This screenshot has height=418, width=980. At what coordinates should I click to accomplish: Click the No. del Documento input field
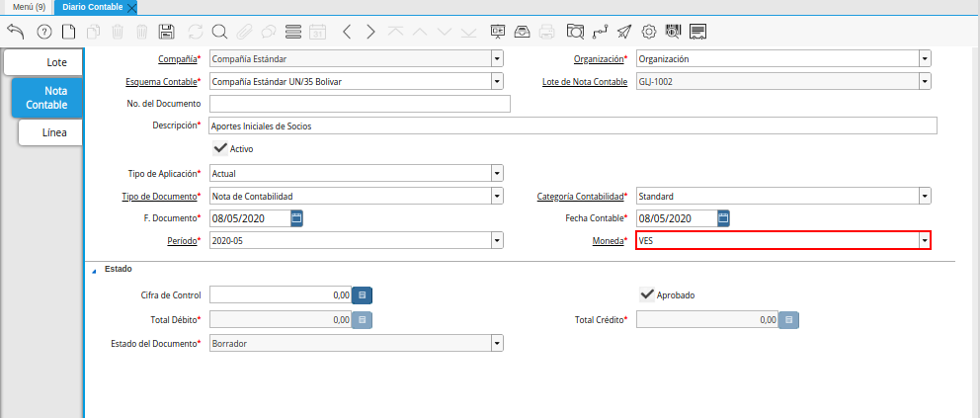pyautogui.click(x=360, y=104)
